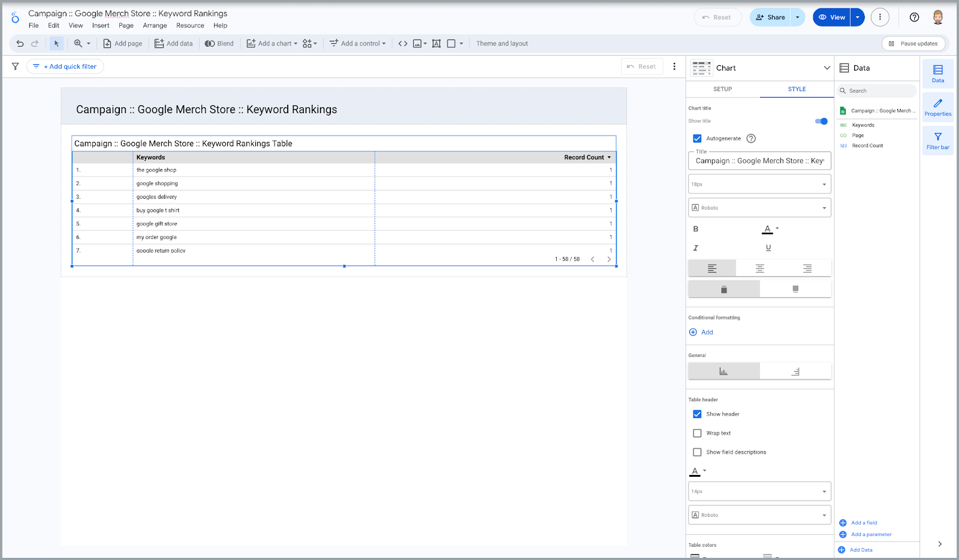
Task: Open the Properties side panel
Action: click(938, 107)
